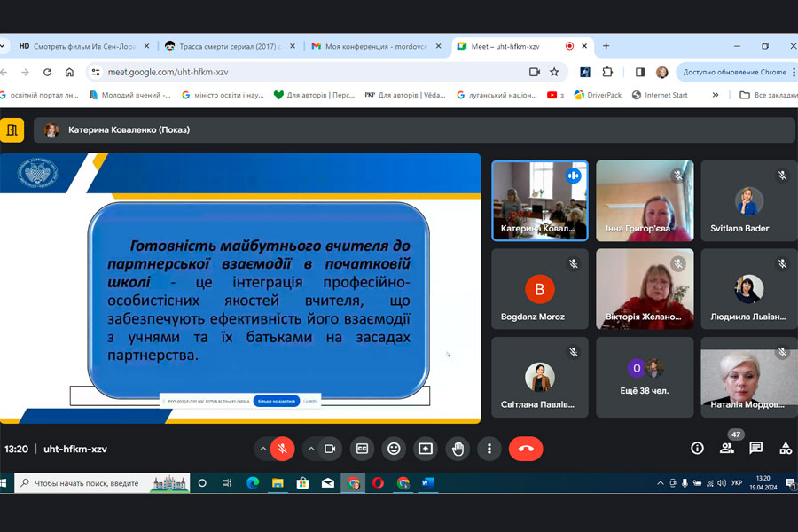Open Task View on the taskbar
The image size is (798, 532).
[227, 483]
